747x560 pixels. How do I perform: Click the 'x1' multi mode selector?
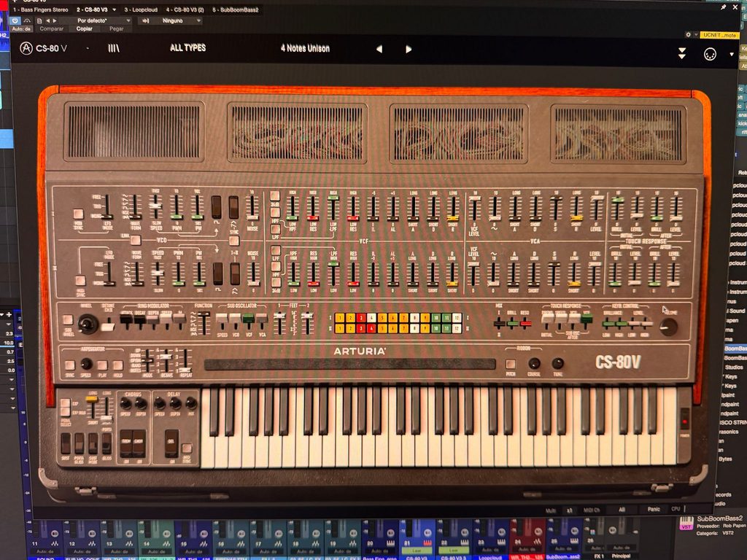pos(570,510)
